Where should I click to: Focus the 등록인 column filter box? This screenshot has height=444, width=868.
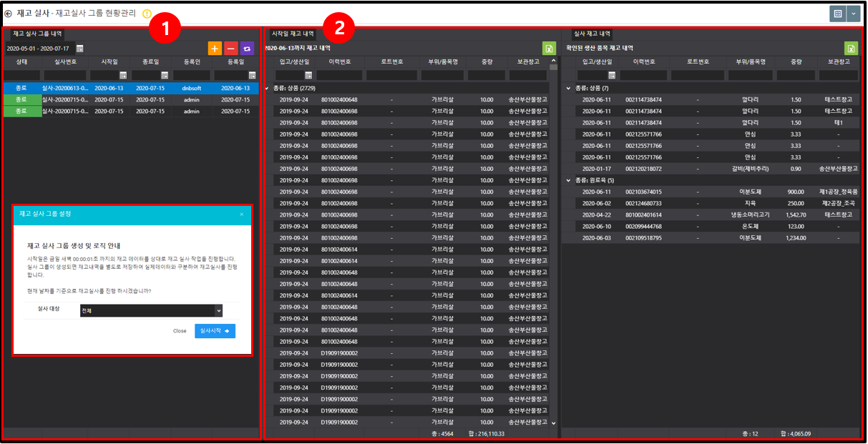pyautogui.click(x=192, y=75)
